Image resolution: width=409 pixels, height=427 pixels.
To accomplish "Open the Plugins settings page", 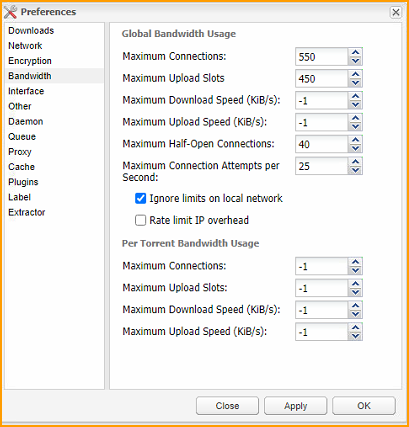I will [x=54, y=182].
